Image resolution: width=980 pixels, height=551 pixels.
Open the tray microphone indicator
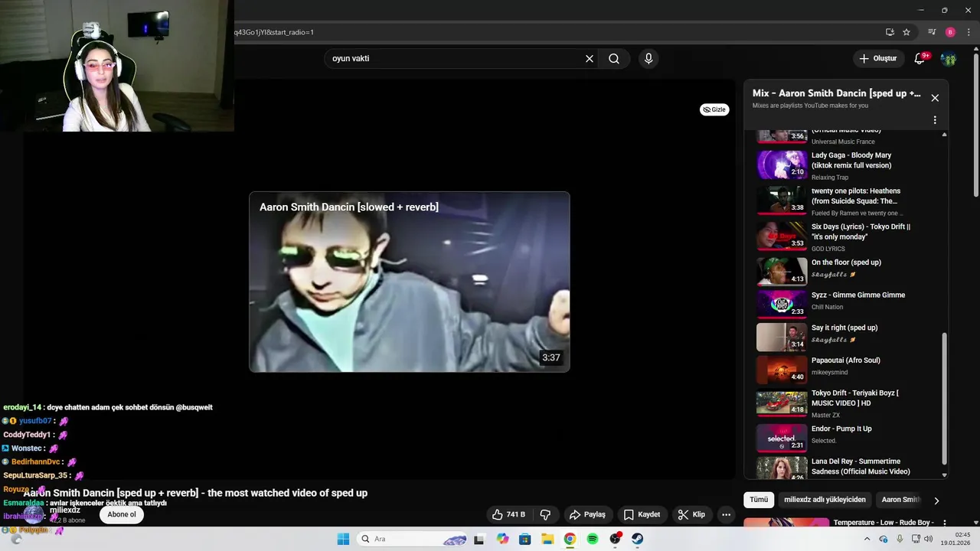(900, 539)
